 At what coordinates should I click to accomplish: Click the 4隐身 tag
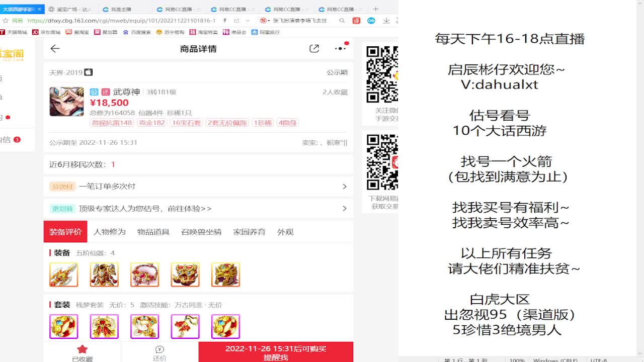coord(288,123)
